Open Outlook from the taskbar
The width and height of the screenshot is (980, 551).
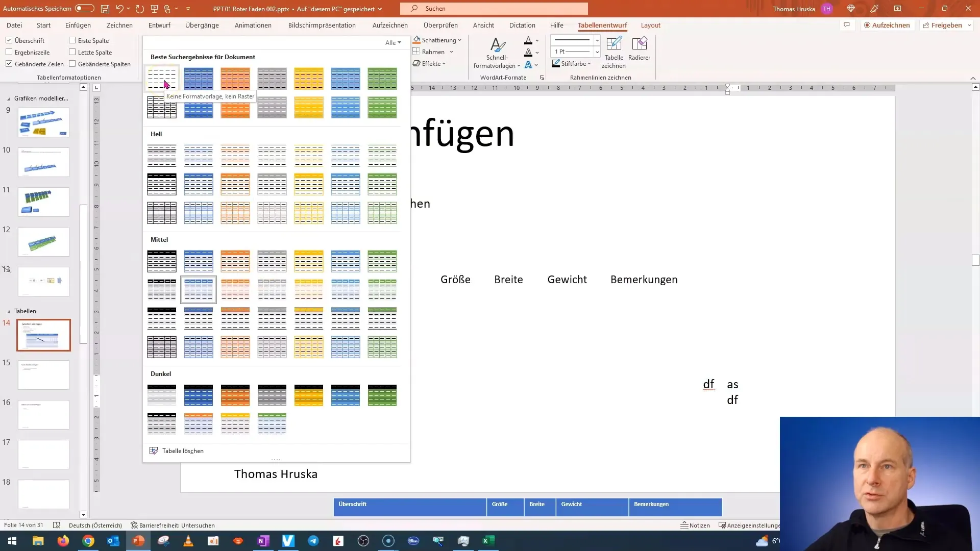click(113, 541)
